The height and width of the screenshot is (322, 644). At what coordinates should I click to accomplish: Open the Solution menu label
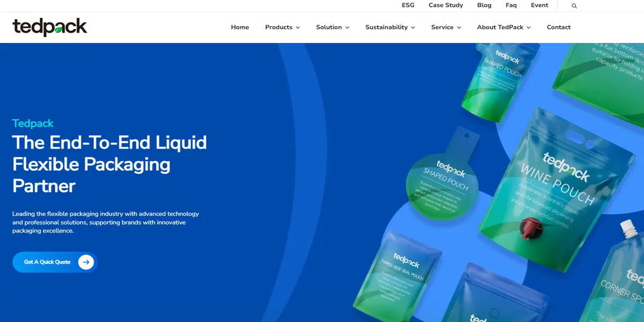(x=329, y=27)
